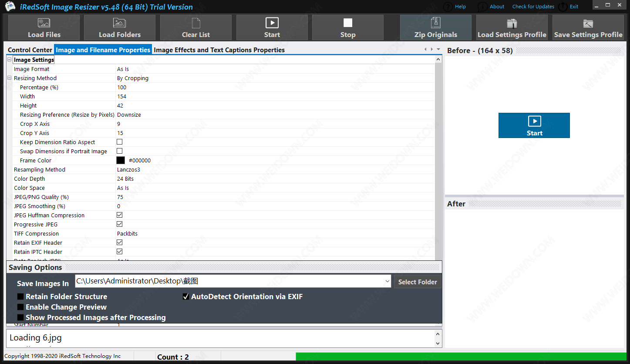630x364 pixels.
Task: Click the Count : 2 status text
Action: click(173, 357)
